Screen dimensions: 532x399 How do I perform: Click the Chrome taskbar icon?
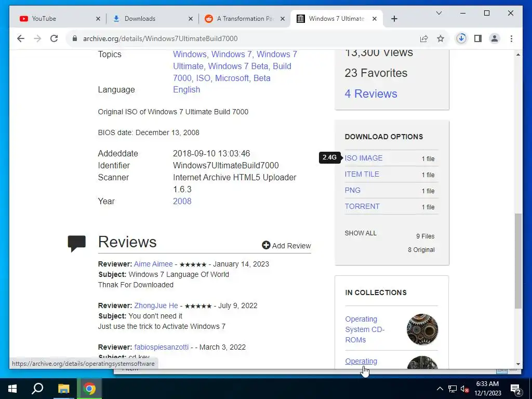coord(89,389)
